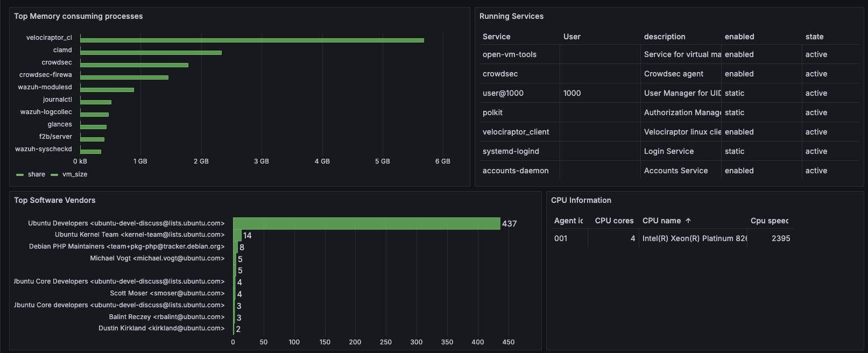Sort Running Services by the state column
The width and height of the screenshot is (868, 353).
(815, 37)
